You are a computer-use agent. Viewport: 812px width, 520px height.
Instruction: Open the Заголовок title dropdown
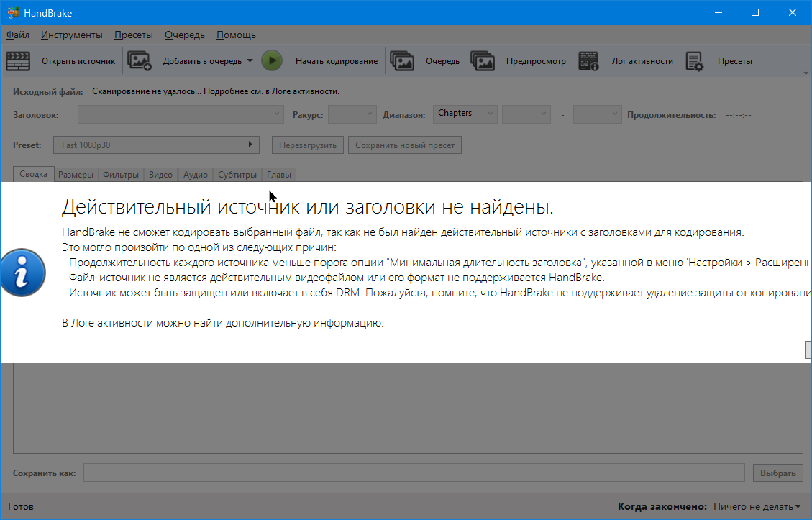pyautogui.click(x=181, y=114)
